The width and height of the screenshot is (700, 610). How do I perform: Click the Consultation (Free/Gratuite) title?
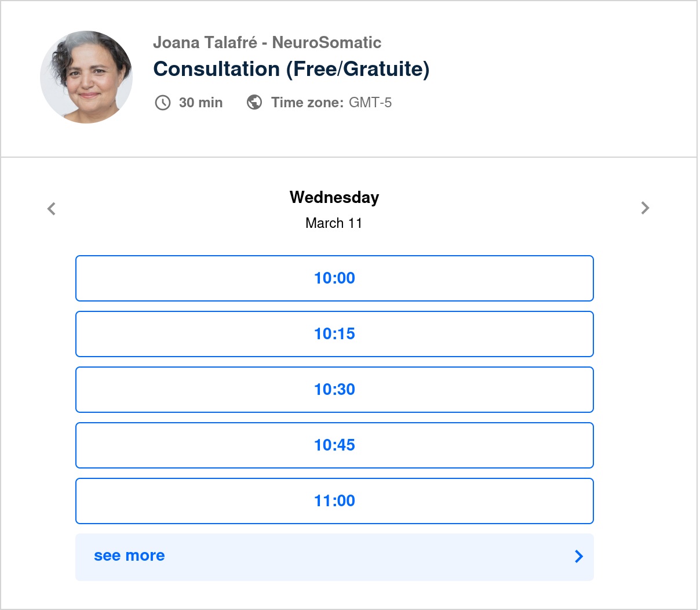point(291,69)
